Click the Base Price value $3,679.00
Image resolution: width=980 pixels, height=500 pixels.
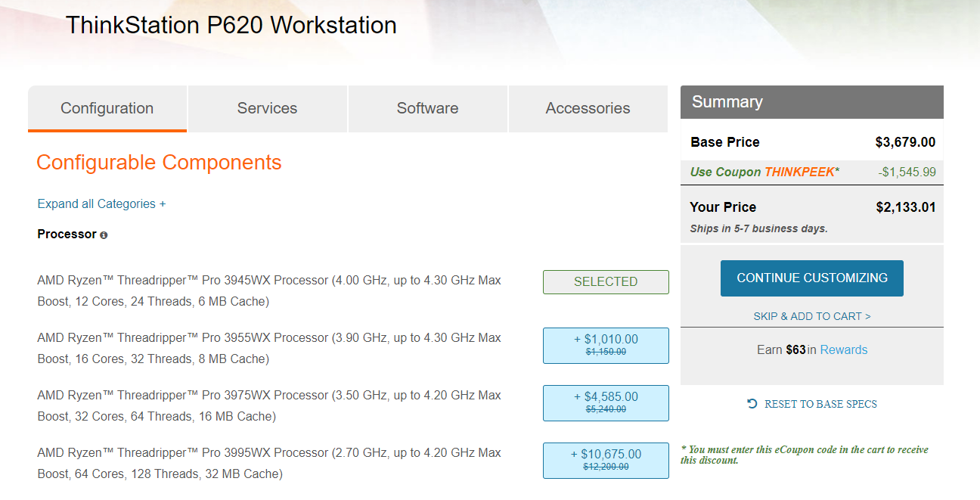(905, 142)
